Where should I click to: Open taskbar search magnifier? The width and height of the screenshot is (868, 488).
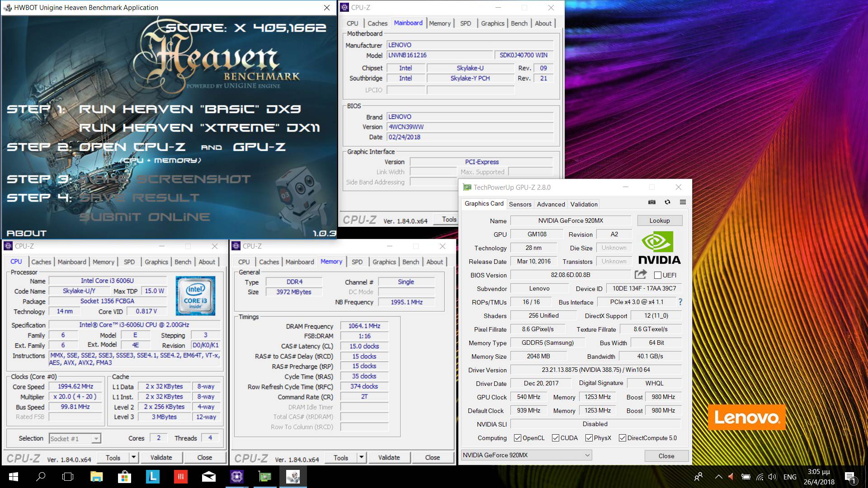point(41,477)
